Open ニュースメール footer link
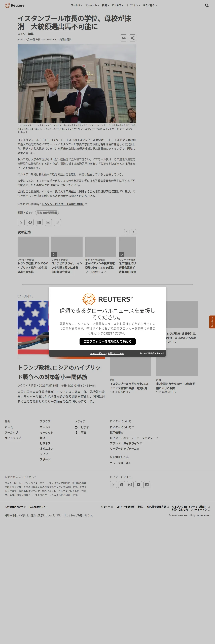215x644 pixels. tap(121, 463)
